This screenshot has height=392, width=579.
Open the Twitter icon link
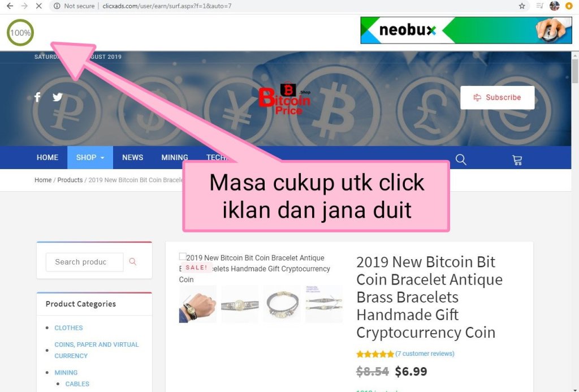[57, 97]
